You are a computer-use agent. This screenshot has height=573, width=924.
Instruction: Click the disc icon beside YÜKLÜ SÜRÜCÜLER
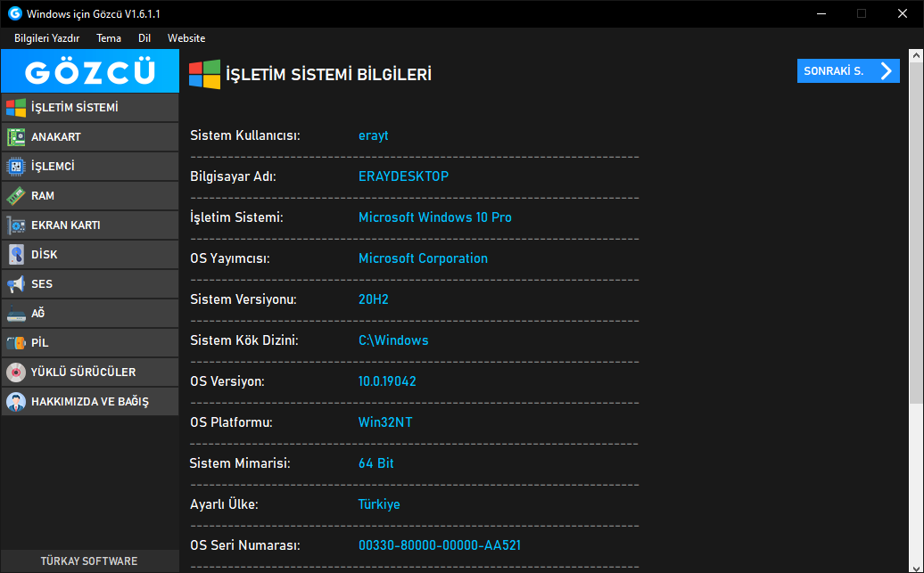[16, 372]
